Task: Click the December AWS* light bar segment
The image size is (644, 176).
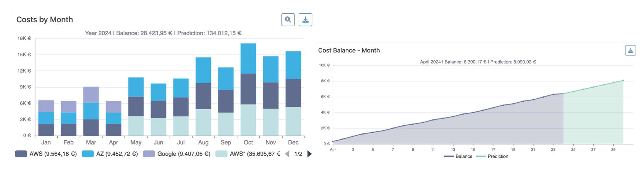Action: click(x=293, y=121)
